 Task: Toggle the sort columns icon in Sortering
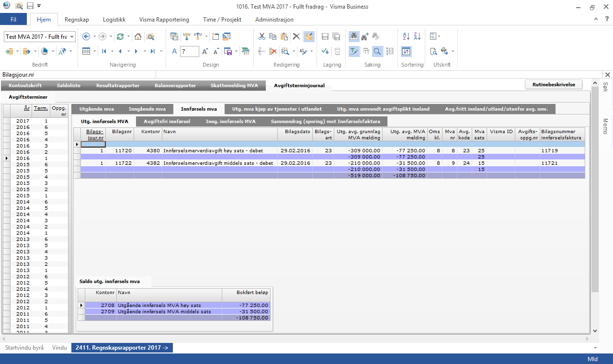[406, 51]
